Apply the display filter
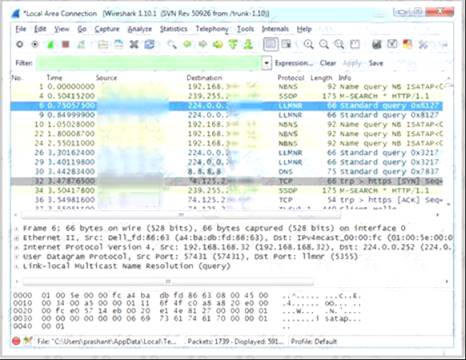The height and width of the screenshot is (360, 466). coord(352,63)
